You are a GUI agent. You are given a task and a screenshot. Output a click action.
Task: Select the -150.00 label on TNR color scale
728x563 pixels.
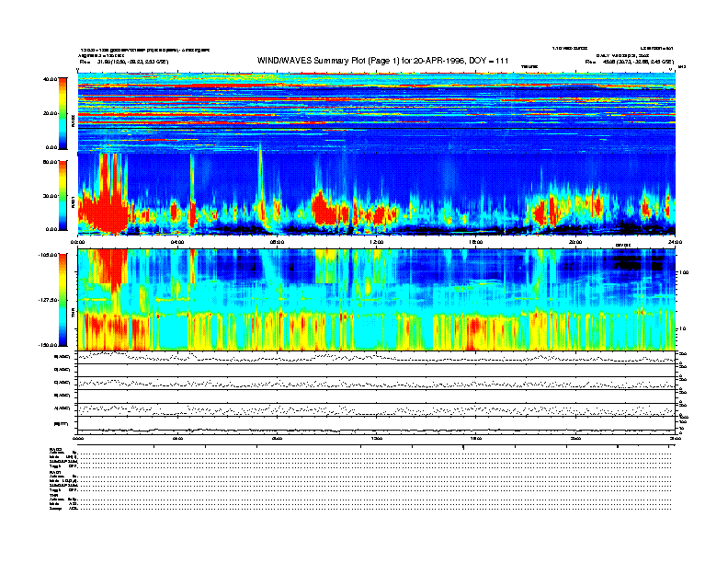point(49,345)
